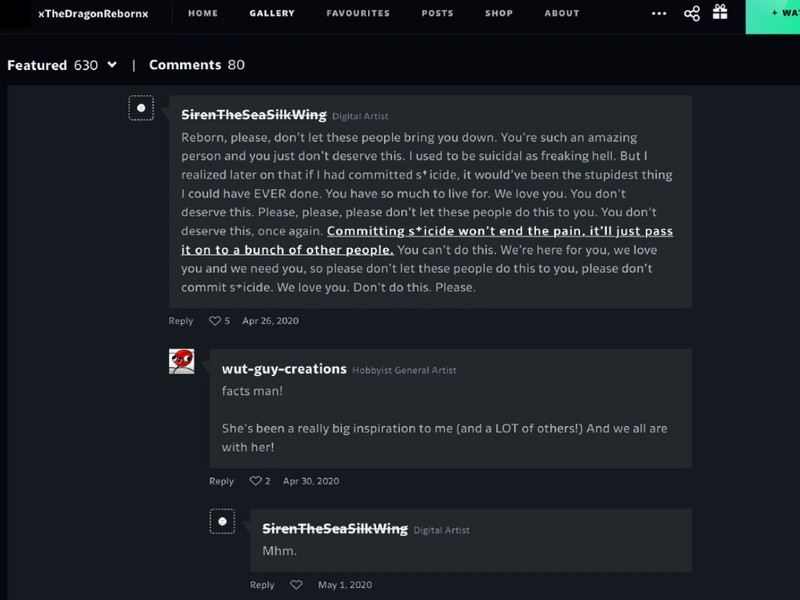Image resolution: width=800 pixels, height=600 pixels.
Task: Click the green Watch button
Action: tap(773, 14)
